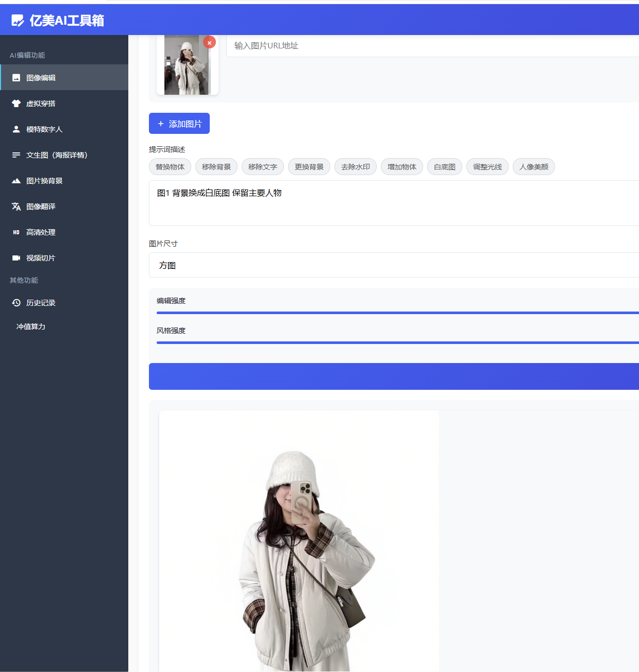Click the generated white-background result image
Image resolution: width=639 pixels, height=672 pixels.
[x=299, y=541]
